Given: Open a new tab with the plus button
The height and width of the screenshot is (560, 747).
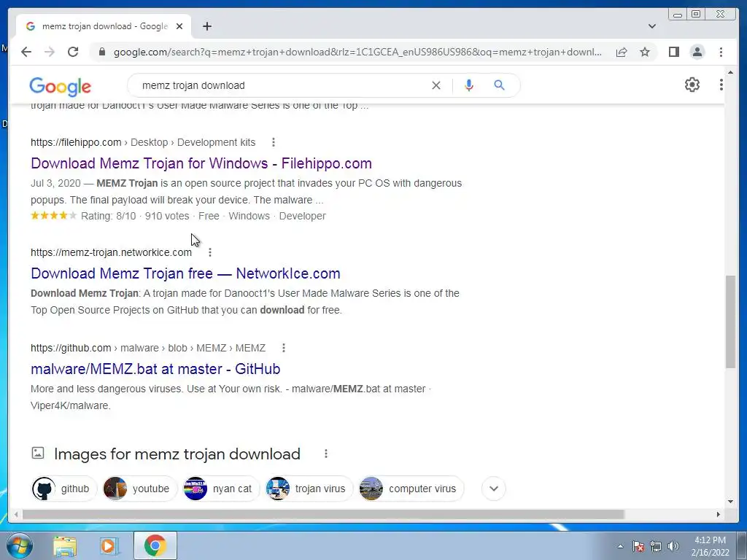Looking at the screenshot, I should [x=206, y=26].
